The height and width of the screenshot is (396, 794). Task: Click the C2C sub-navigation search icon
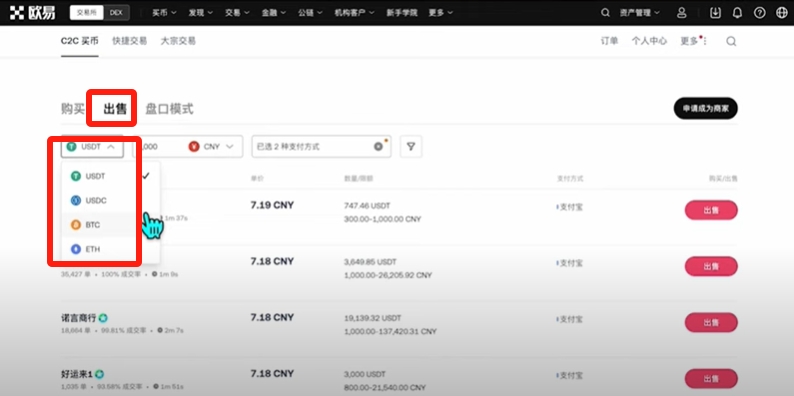731,42
